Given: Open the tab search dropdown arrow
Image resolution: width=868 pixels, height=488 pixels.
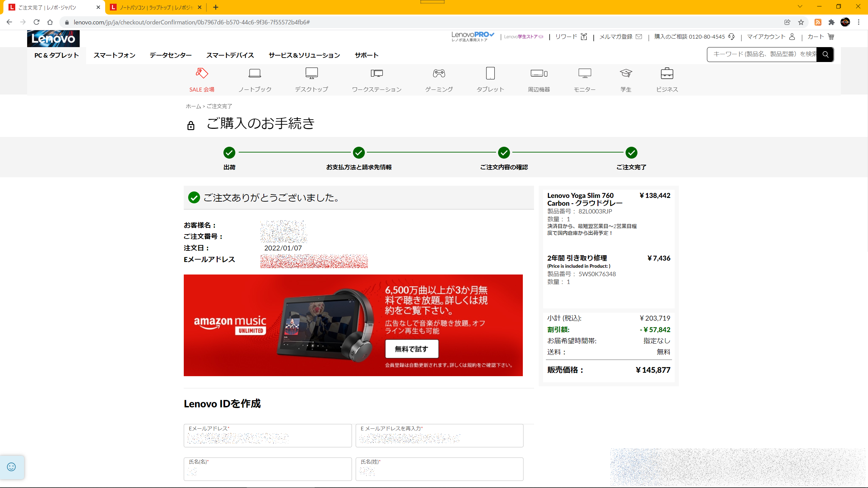Looking at the screenshot, I should click(800, 7).
